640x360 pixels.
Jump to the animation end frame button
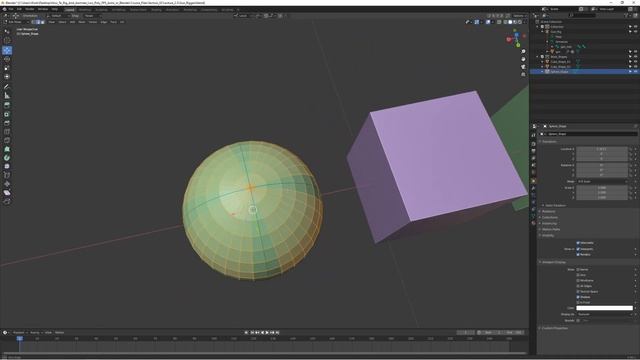coord(278,333)
